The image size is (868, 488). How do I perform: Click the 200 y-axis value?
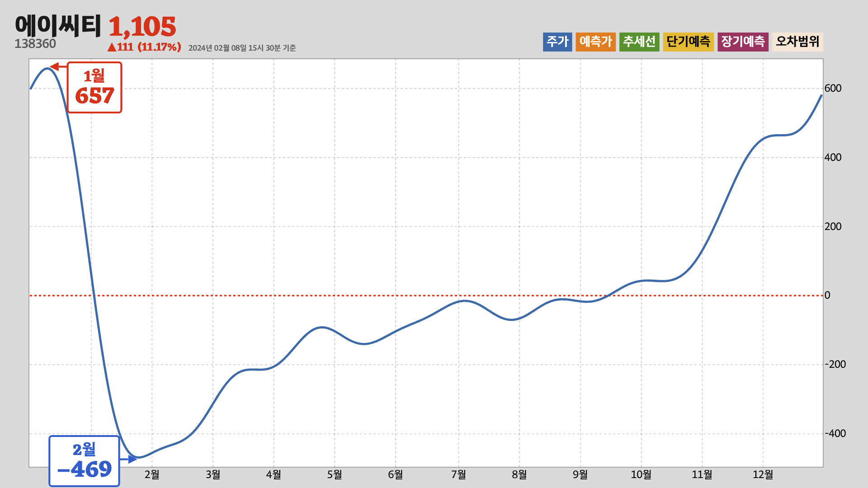pyautogui.click(x=833, y=227)
